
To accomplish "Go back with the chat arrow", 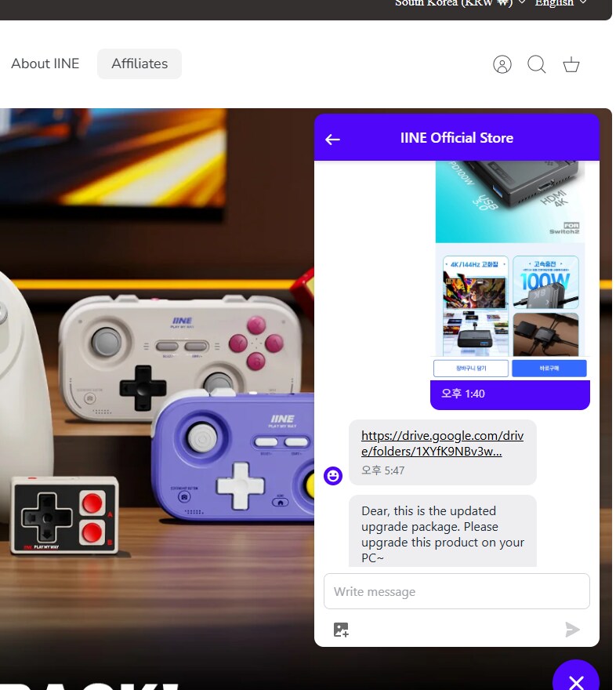I will pyautogui.click(x=332, y=139).
